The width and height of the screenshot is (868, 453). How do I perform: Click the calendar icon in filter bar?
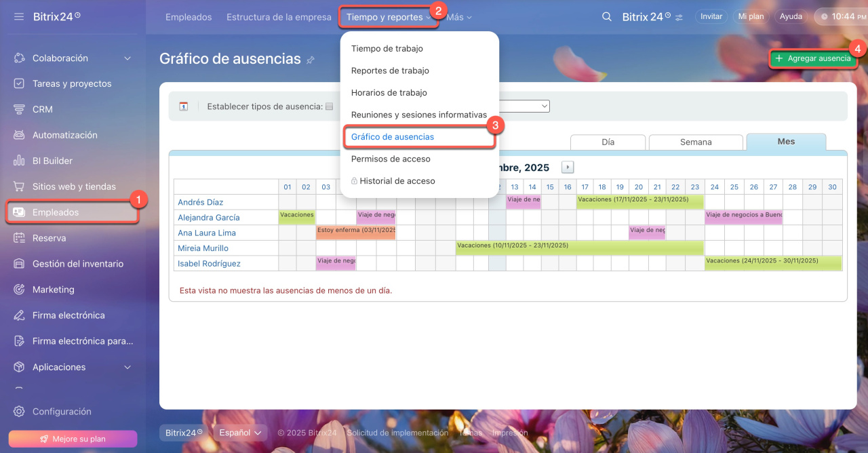click(x=183, y=106)
